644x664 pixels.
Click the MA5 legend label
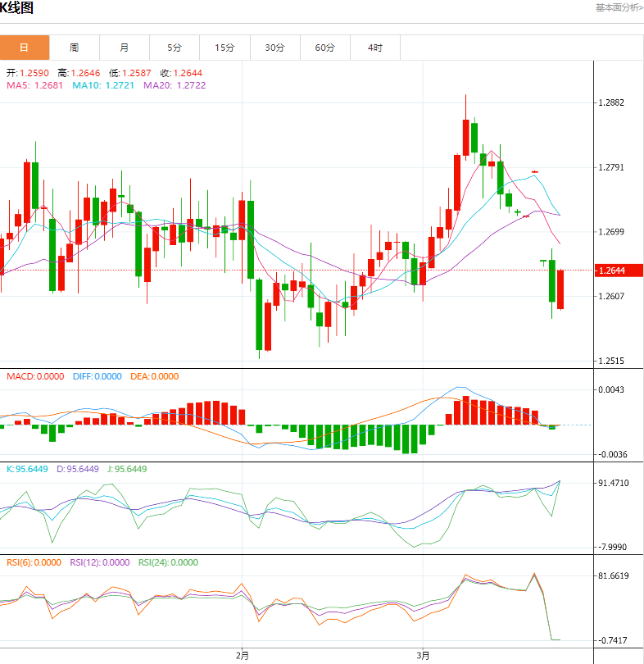coord(36,85)
